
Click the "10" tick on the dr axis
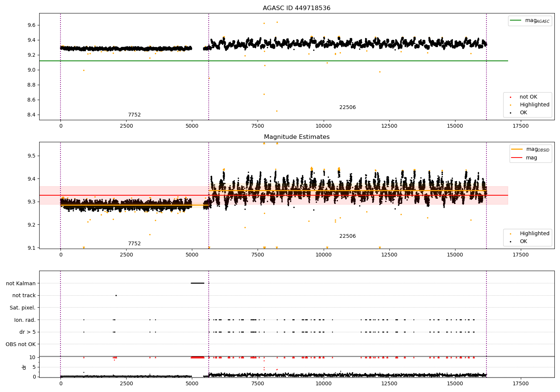32,358
